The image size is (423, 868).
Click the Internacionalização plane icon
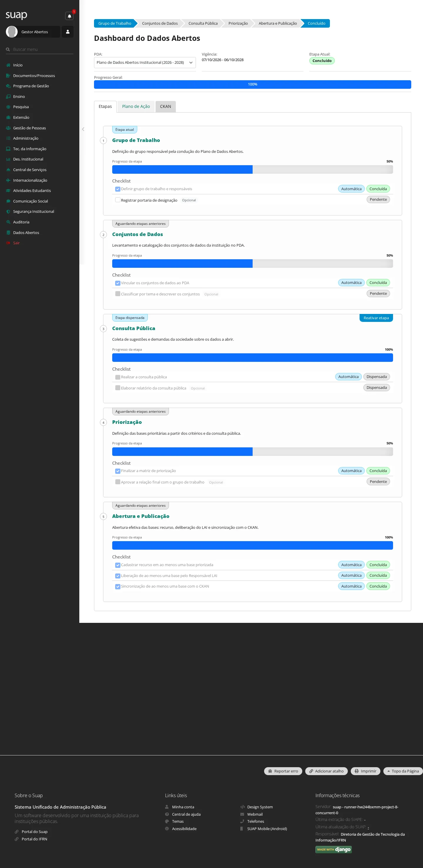point(8,180)
